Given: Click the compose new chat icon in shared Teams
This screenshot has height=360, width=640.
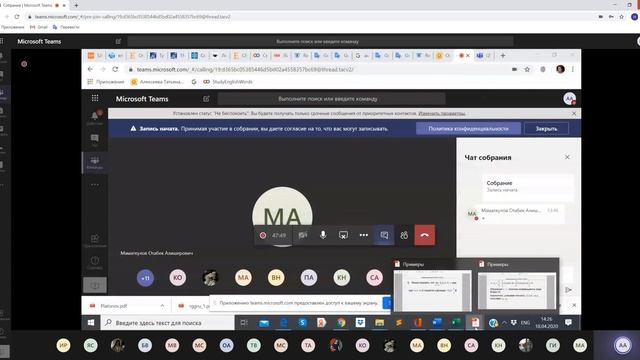Looking at the screenshot, I should (x=206, y=99).
